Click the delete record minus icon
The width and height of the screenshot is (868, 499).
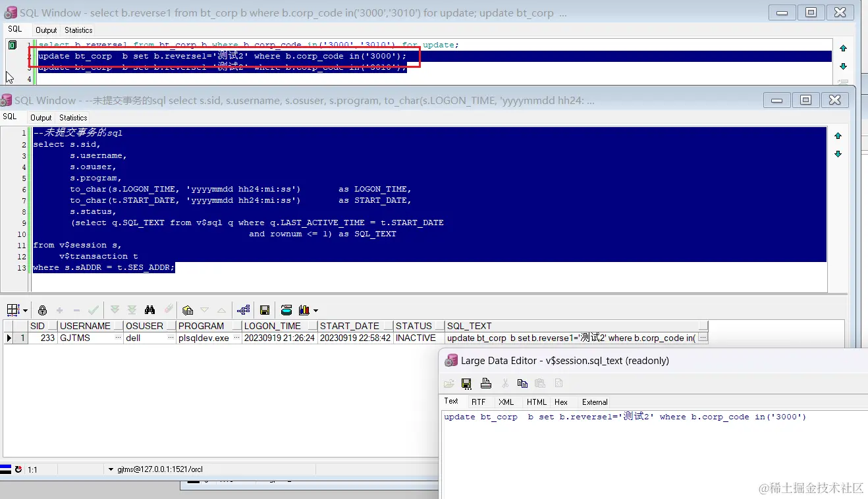pyautogui.click(x=76, y=310)
